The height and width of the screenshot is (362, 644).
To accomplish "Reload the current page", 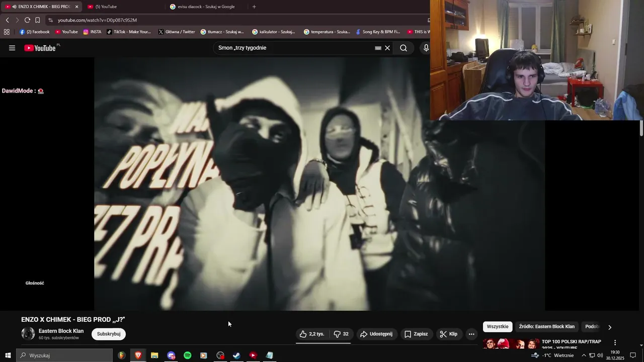I will pyautogui.click(x=27, y=20).
